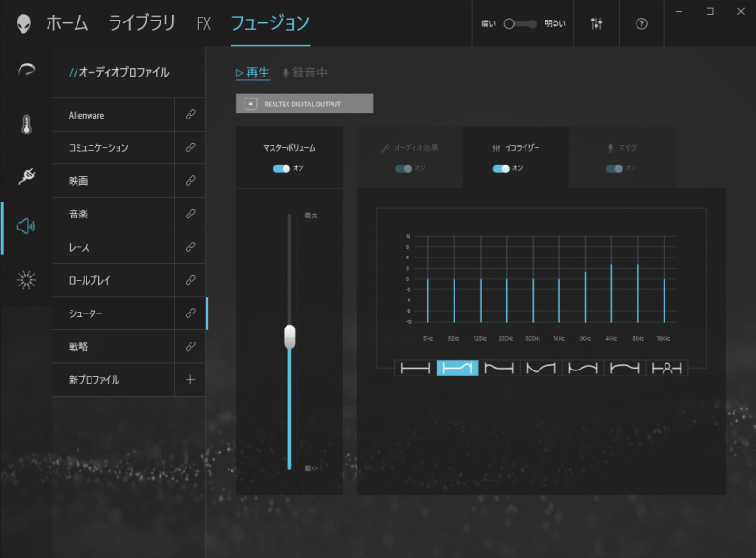
Task: Select the fifth equalizer preset curve icon
Action: 583,369
